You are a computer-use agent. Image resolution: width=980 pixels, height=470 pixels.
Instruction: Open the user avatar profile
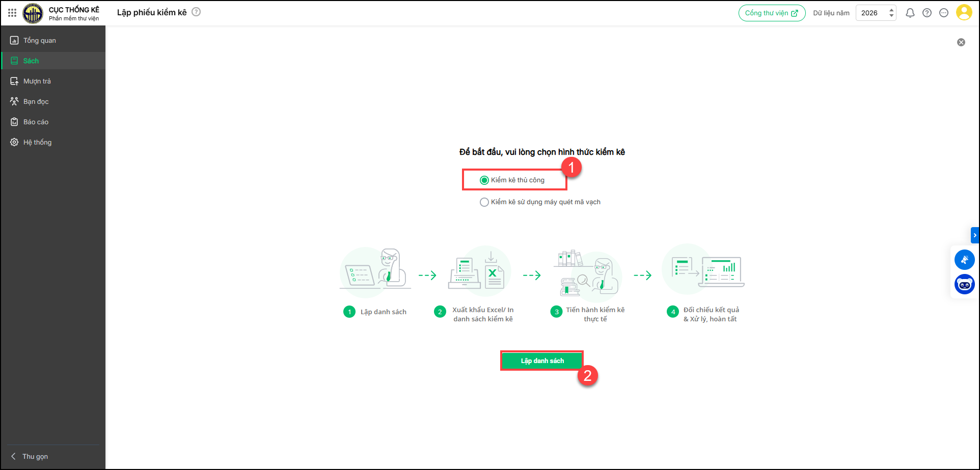pos(964,13)
